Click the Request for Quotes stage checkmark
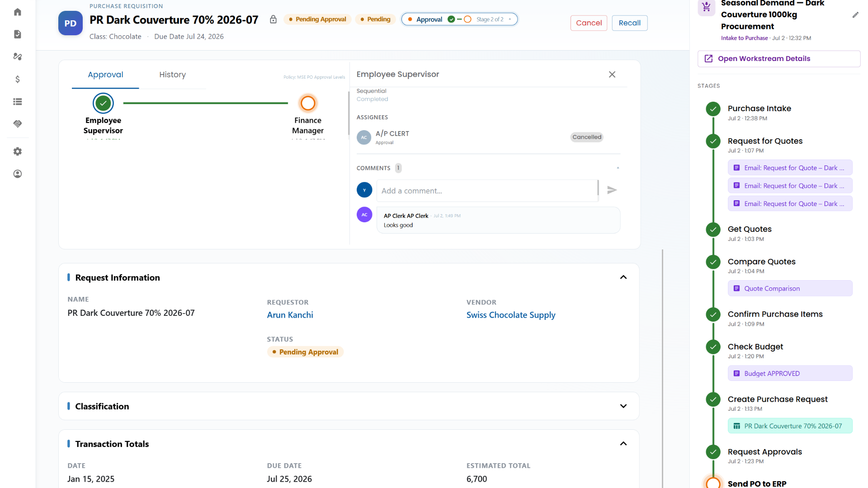The width and height of the screenshot is (868, 488). (713, 141)
